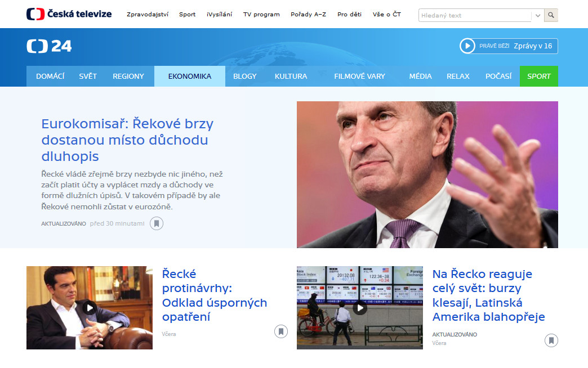Click play icon for live broadcast

pyautogui.click(x=467, y=46)
